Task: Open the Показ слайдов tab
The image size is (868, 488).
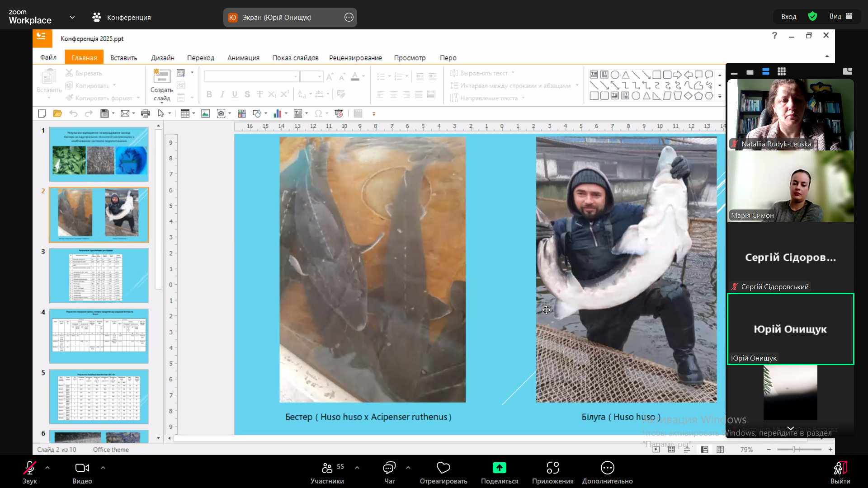Action: tap(295, 58)
